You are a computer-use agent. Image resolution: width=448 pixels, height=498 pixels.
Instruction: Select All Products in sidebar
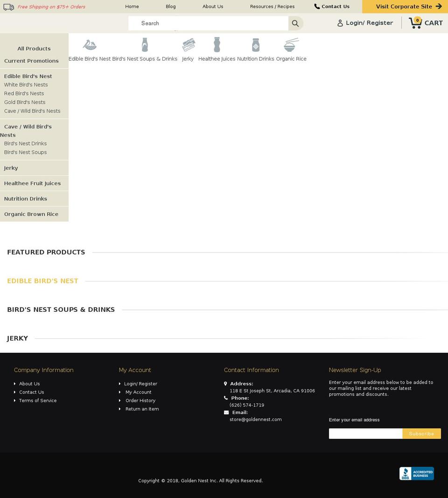click(x=34, y=49)
